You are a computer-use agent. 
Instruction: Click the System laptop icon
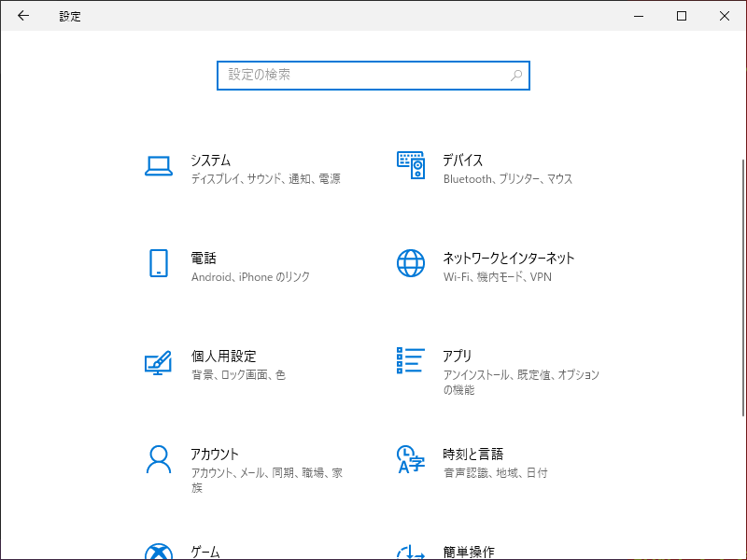click(159, 166)
